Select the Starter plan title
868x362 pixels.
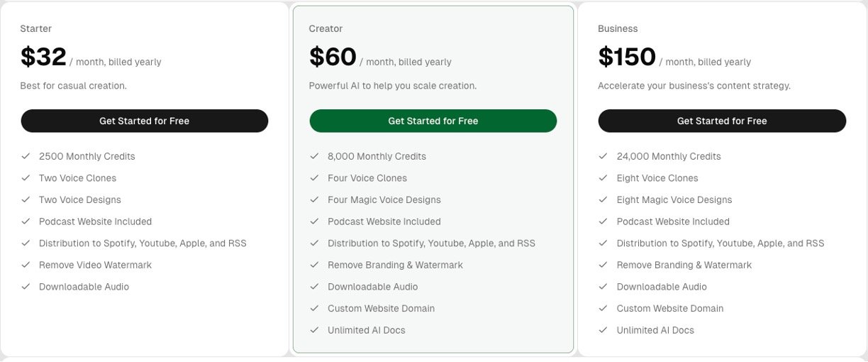pos(36,29)
